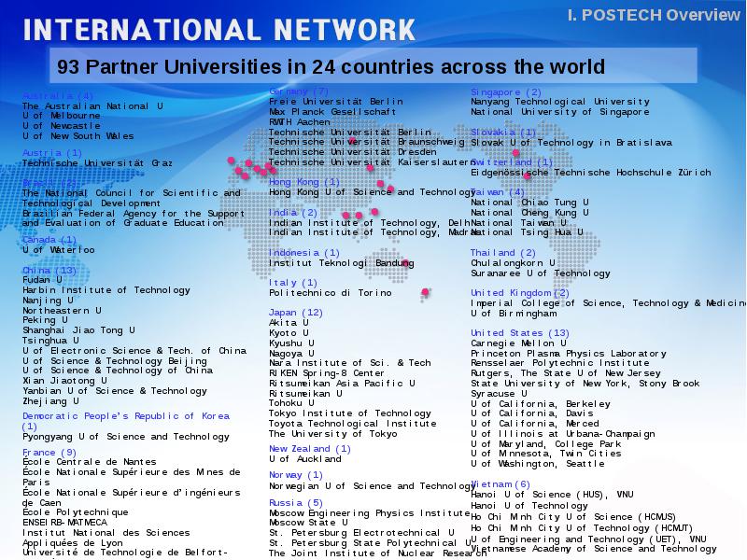Select the "Italy (1)" heading
Viewport: 747px width, 560px height.
click(x=293, y=283)
